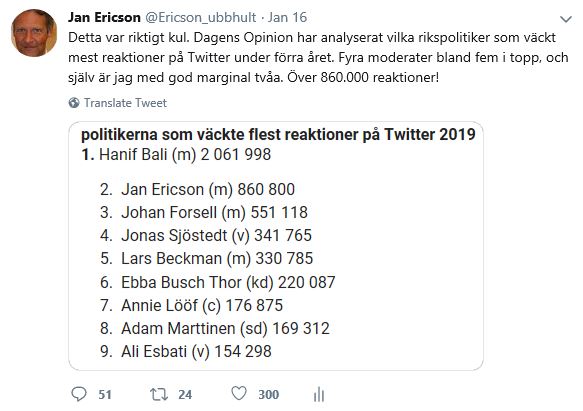Like the tweet with the heart icon
The image size is (583, 411).
point(239,394)
